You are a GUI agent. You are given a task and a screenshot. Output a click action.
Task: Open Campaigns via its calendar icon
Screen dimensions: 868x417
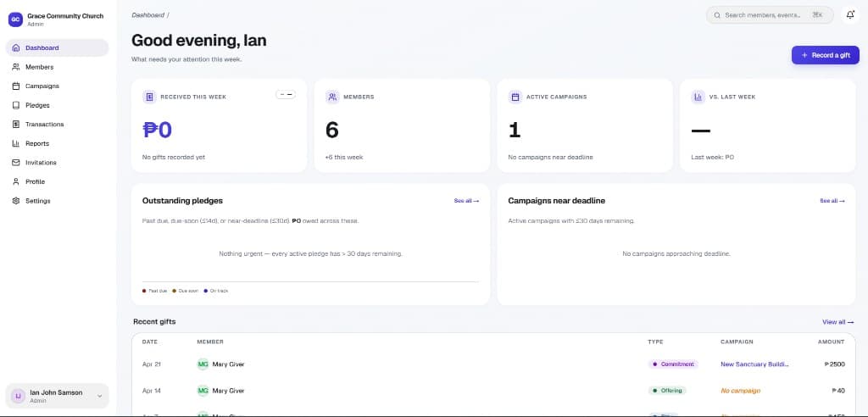point(15,86)
